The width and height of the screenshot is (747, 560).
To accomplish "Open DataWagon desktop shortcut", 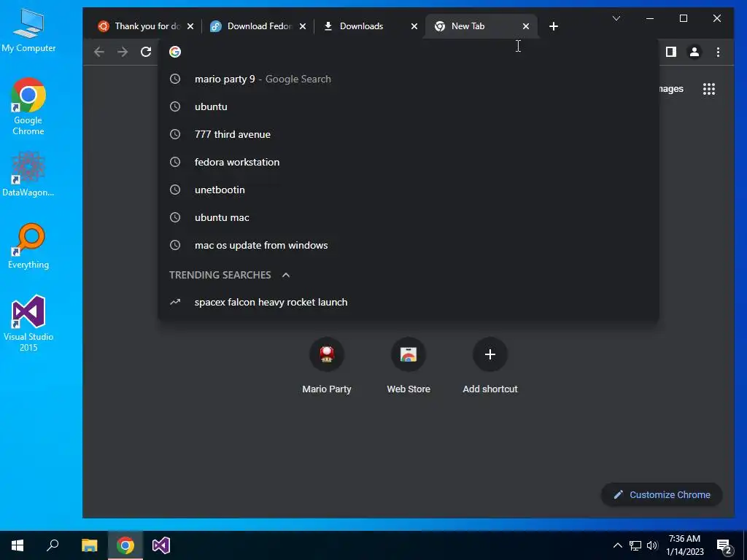I will tap(28, 174).
